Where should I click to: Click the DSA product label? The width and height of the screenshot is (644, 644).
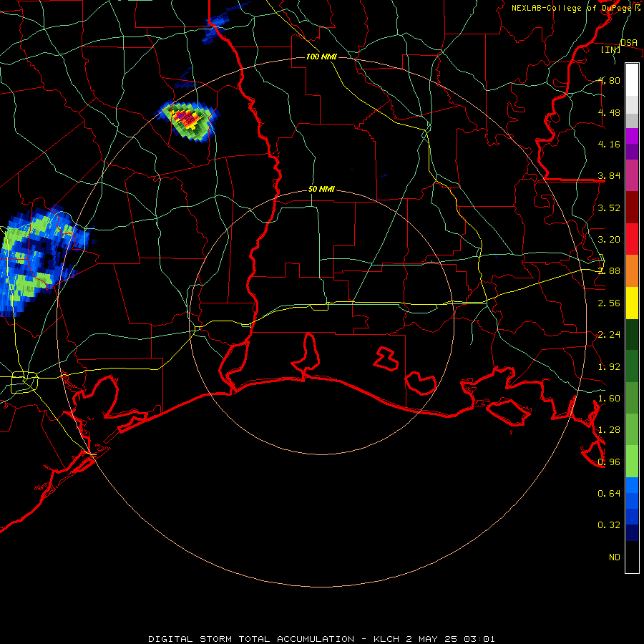[x=629, y=43]
